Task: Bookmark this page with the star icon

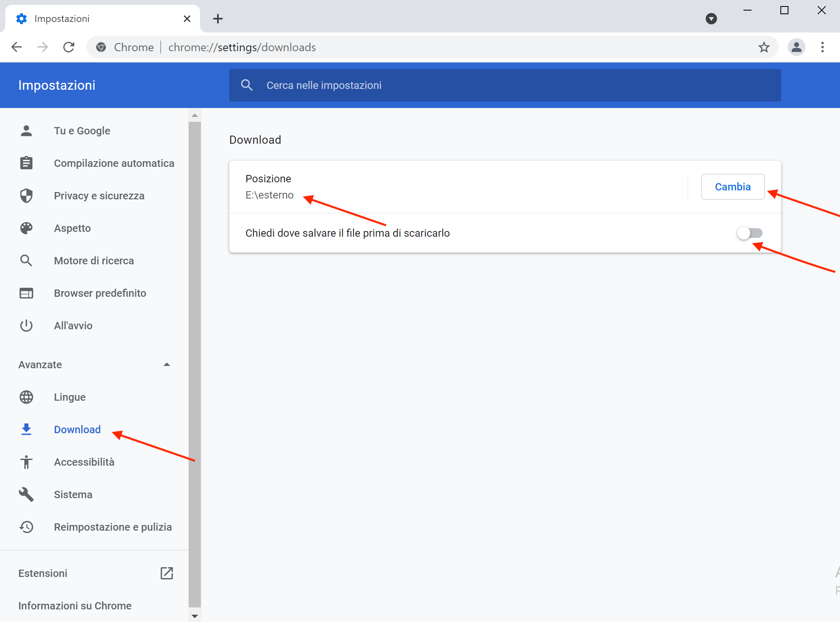Action: [764, 47]
